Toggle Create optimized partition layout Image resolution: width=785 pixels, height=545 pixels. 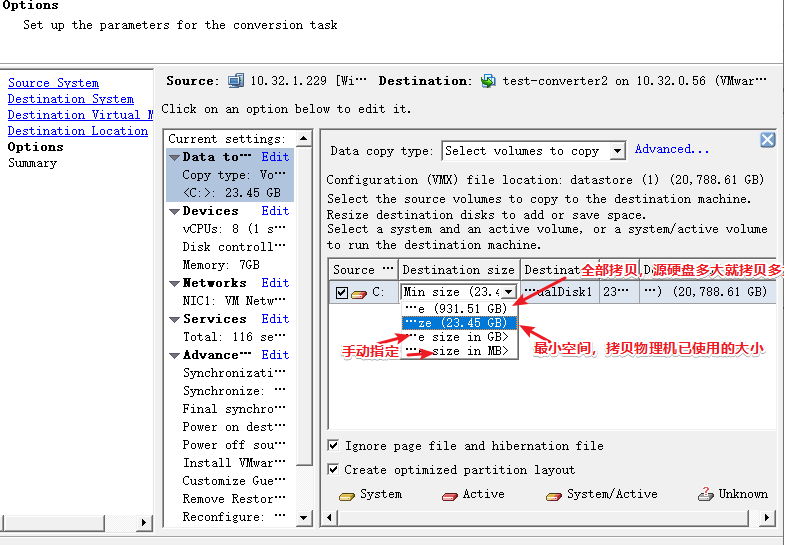pyautogui.click(x=334, y=470)
